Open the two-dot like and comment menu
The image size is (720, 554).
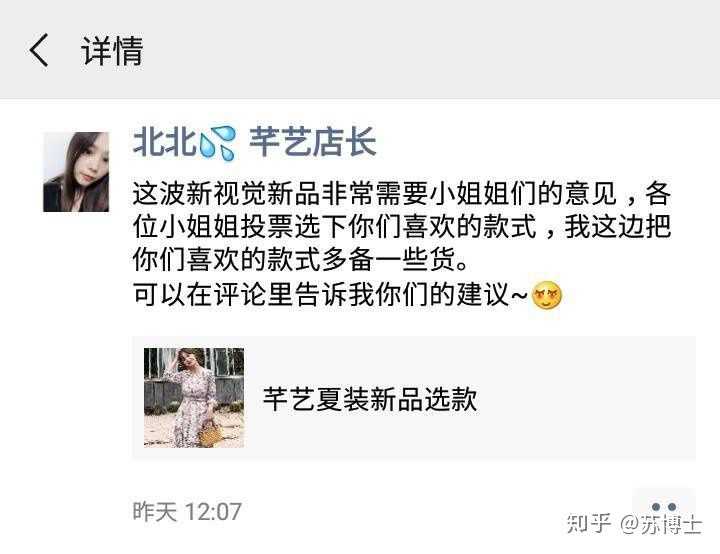point(664,507)
